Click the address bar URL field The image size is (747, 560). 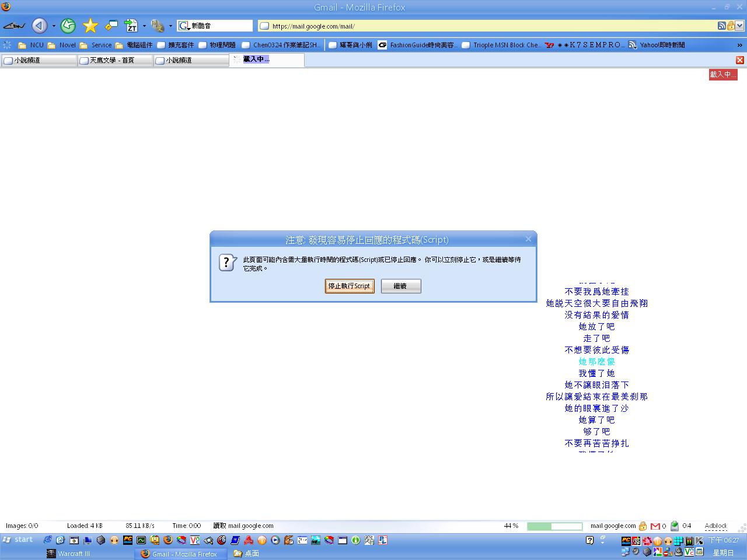[x=488, y=26]
